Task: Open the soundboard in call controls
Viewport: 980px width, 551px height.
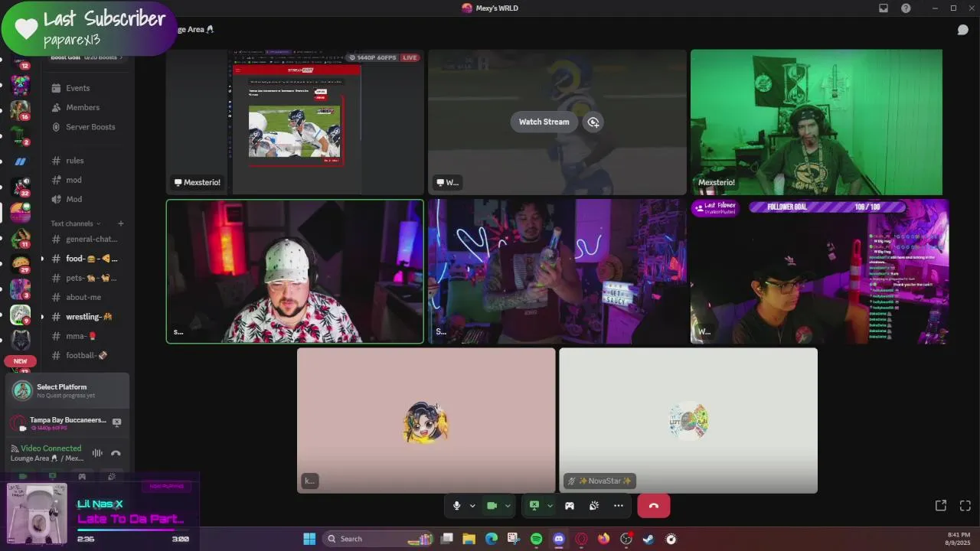Action: (x=594, y=506)
